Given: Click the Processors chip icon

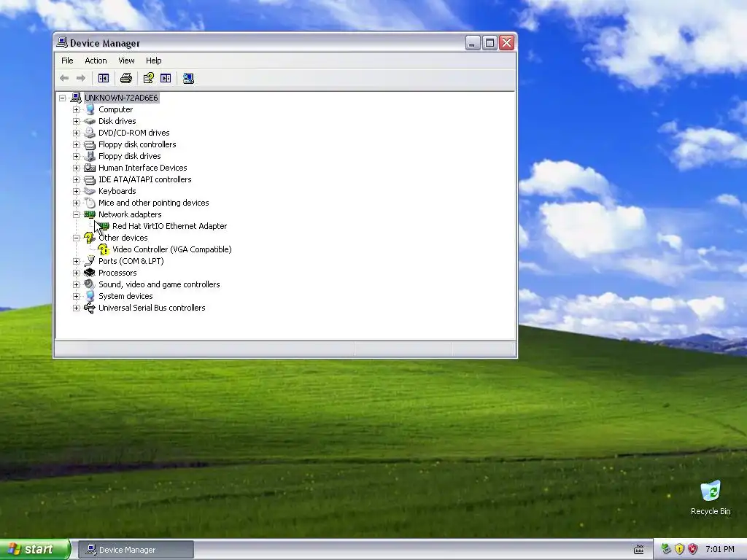Looking at the screenshot, I should 90,273.
